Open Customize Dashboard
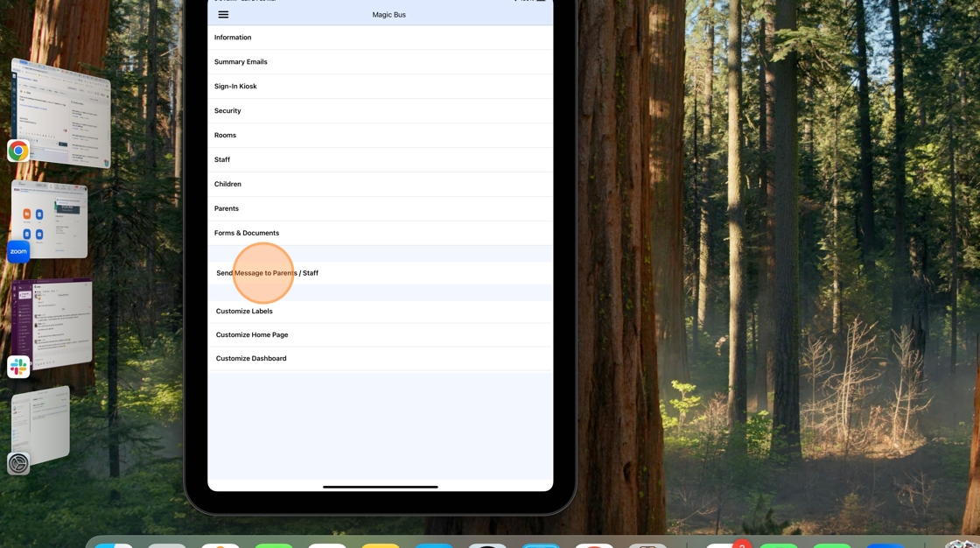 pos(380,358)
